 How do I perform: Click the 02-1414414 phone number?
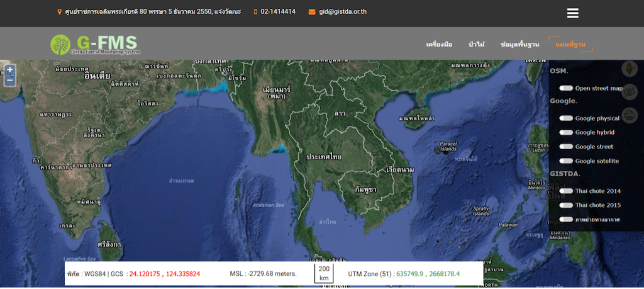coord(278,12)
